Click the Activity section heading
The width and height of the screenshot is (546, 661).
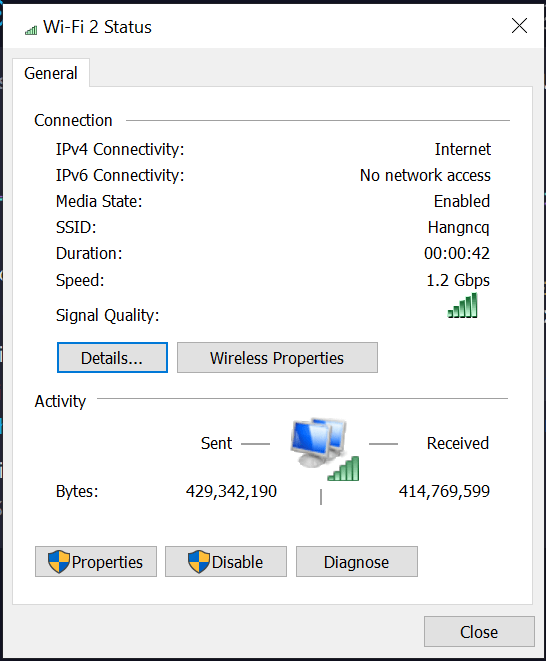pos(60,401)
